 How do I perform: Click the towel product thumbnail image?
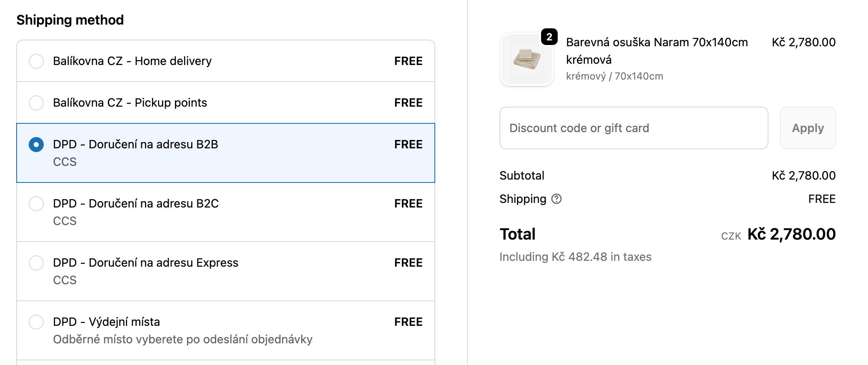tap(527, 59)
